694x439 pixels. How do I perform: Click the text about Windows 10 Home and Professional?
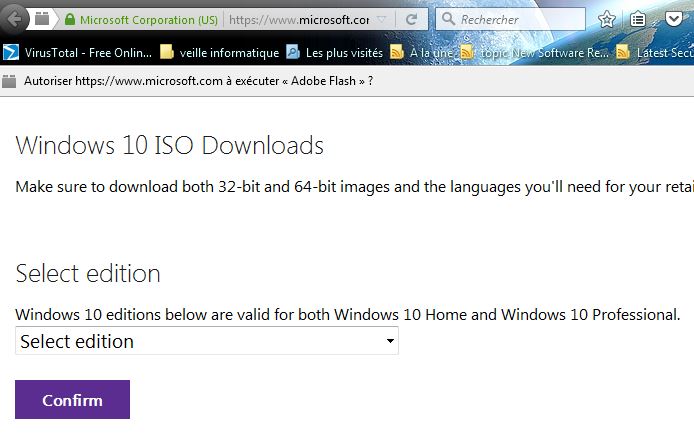point(347,315)
